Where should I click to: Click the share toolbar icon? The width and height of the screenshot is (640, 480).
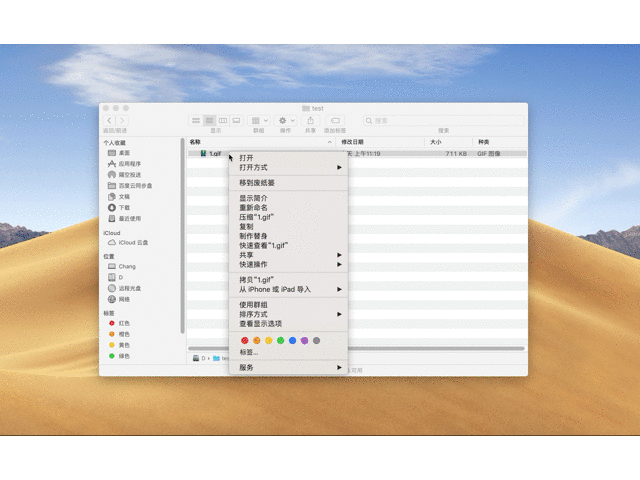pos(310,120)
